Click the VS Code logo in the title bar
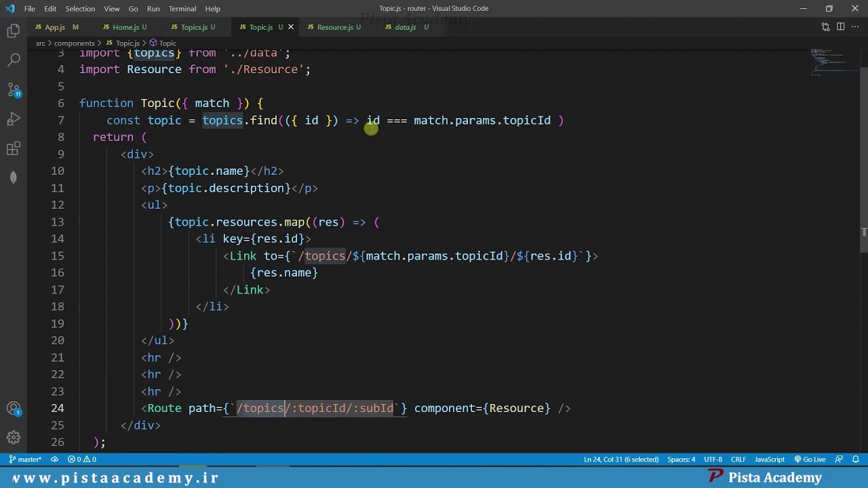 click(9, 9)
